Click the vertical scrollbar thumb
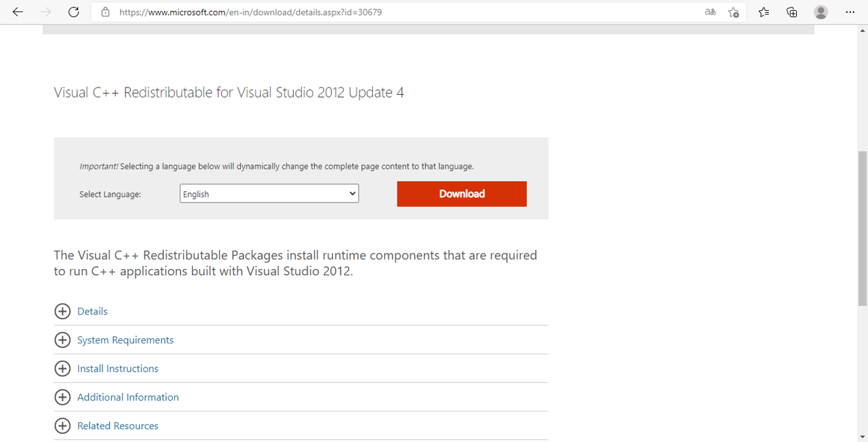The width and height of the screenshot is (868, 442). coord(863,228)
